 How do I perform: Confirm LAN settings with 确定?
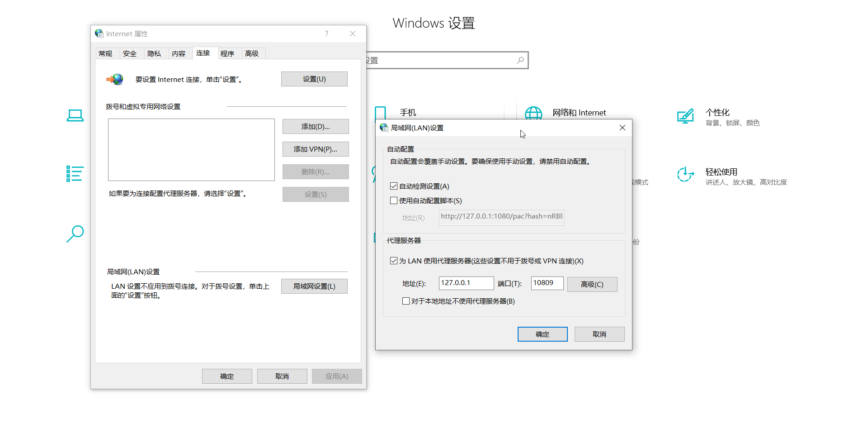tap(542, 334)
